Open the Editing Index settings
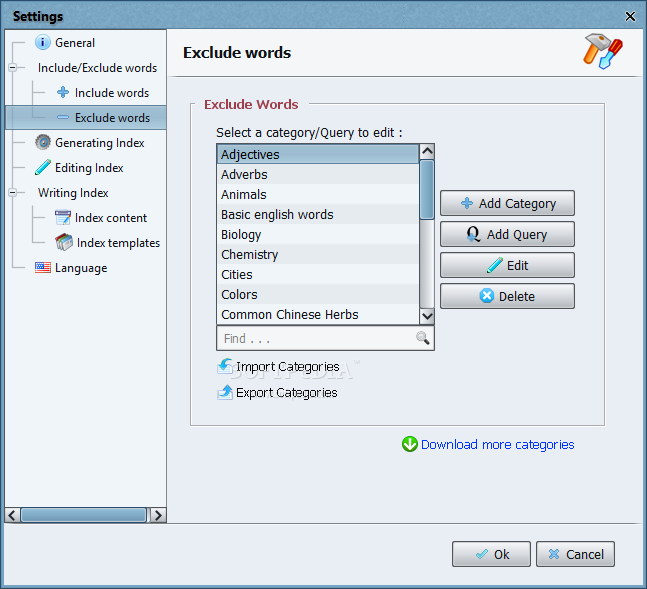This screenshot has height=589, width=647. (89, 168)
